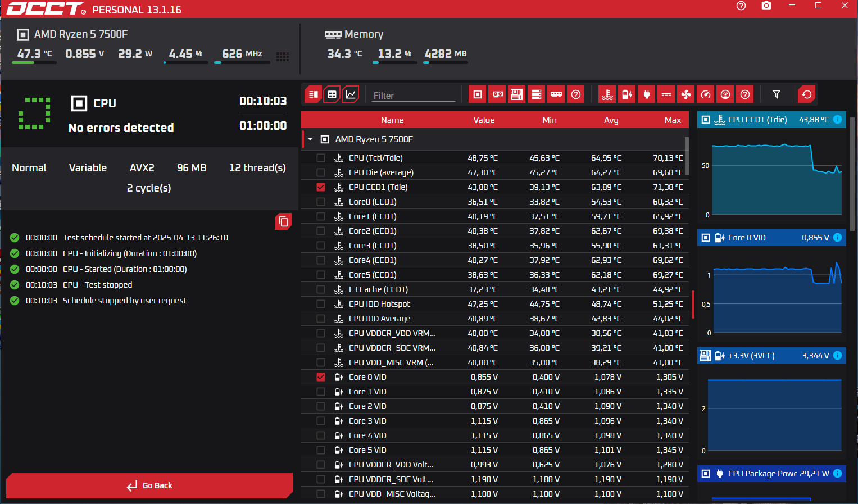
Task: Toggle the GPU sensor filter icon
Action: click(497, 94)
